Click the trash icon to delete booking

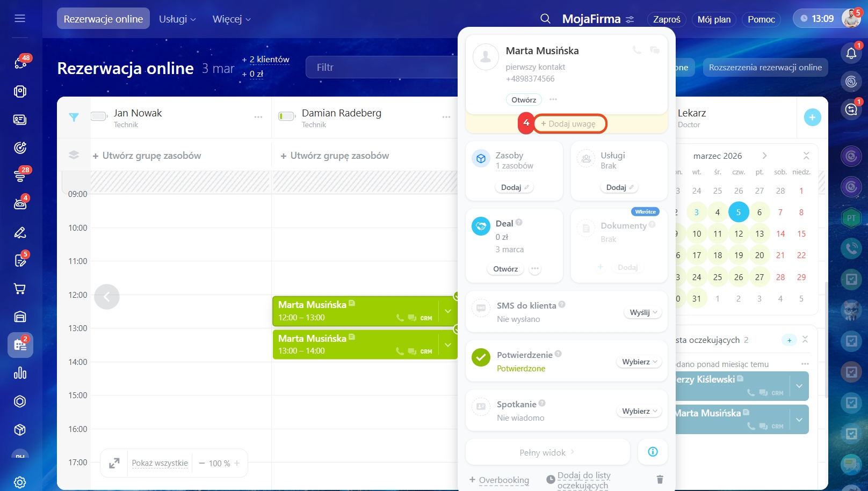660,479
